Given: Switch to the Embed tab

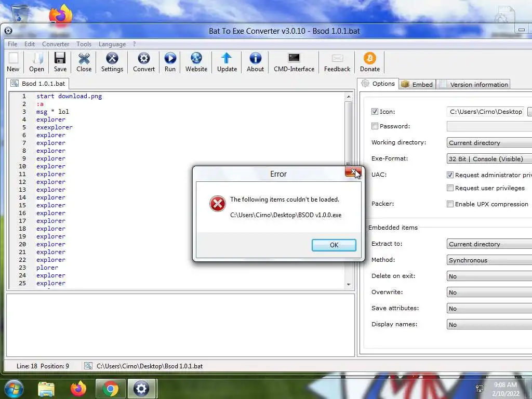Looking at the screenshot, I should tap(417, 85).
